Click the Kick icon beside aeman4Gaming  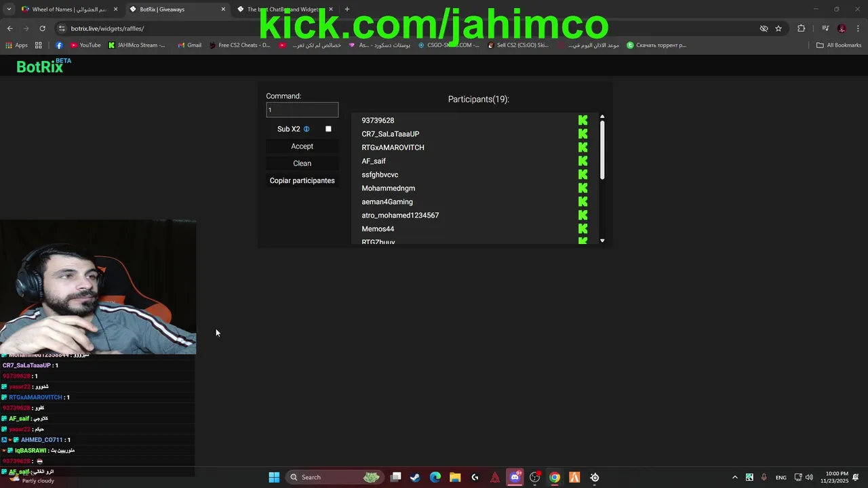(x=583, y=201)
